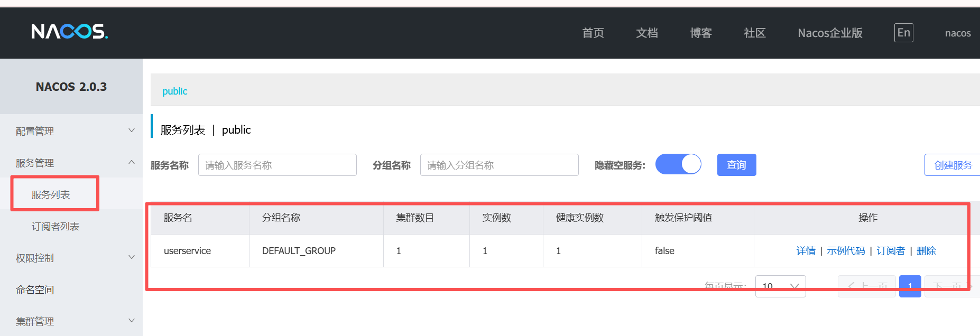Open 示例代码 for userservice
980x336 pixels.
(x=846, y=251)
